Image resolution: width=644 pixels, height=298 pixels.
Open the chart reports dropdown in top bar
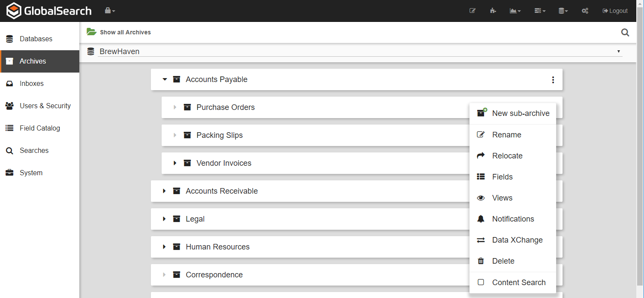click(515, 11)
